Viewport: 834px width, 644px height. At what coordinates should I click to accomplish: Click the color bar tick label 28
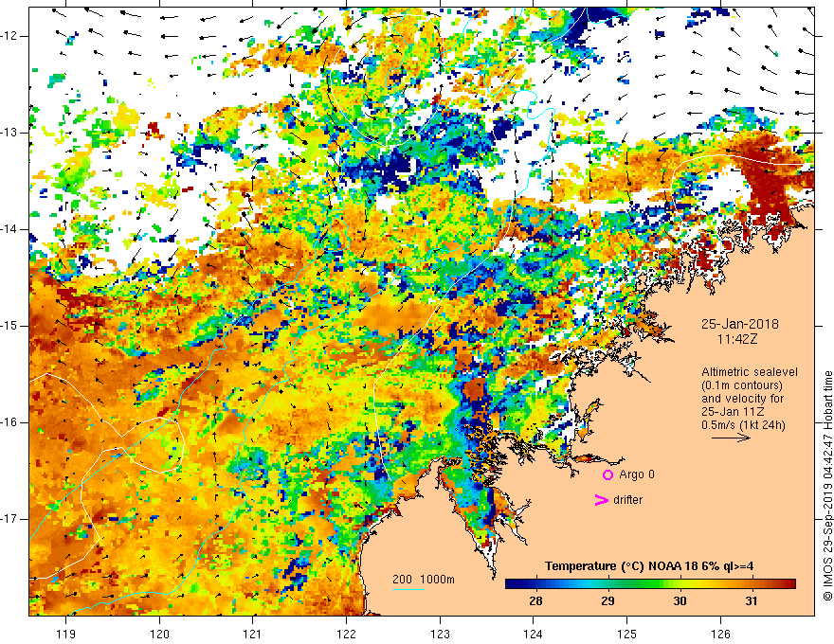[536, 601]
